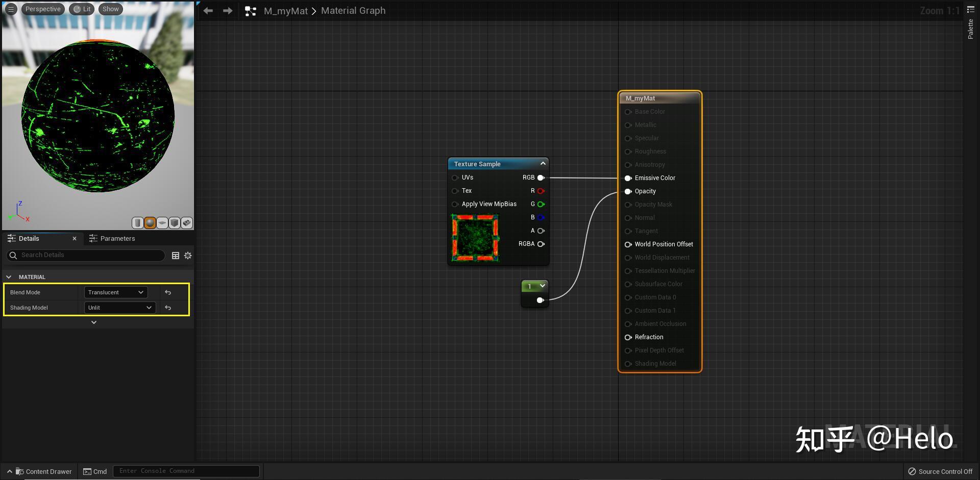Click the World Position Offset pin
Screen dimensions: 980x480
628,244
